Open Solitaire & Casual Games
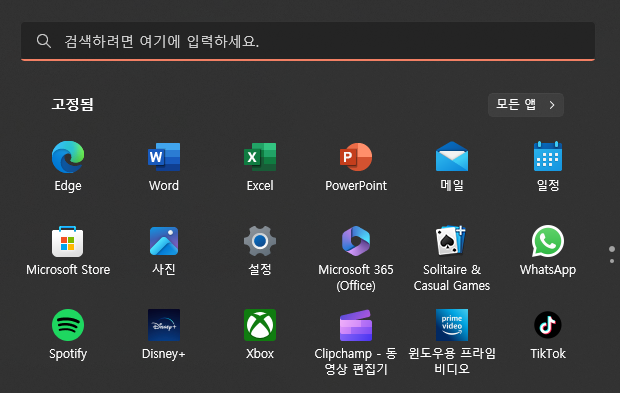The width and height of the screenshot is (620, 393). click(x=451, y=240)
